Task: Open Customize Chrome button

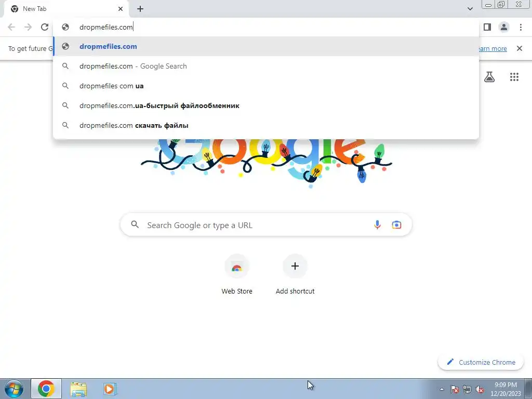Action: tap(481, 362)
